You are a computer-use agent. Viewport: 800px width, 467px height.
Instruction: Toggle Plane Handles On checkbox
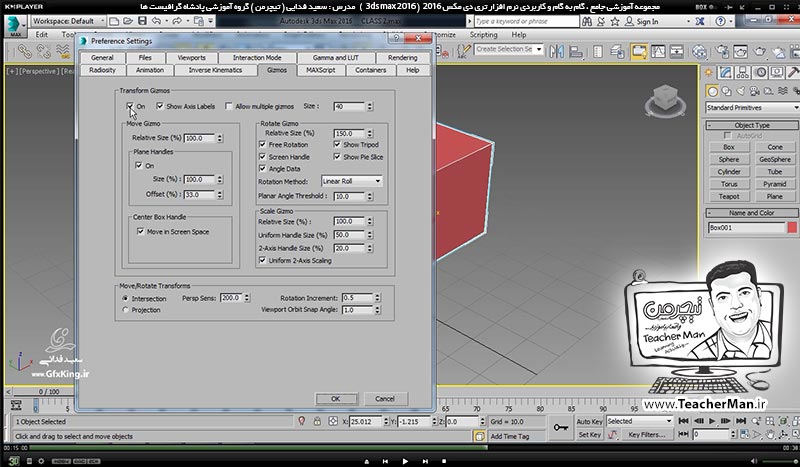point(139,165)
